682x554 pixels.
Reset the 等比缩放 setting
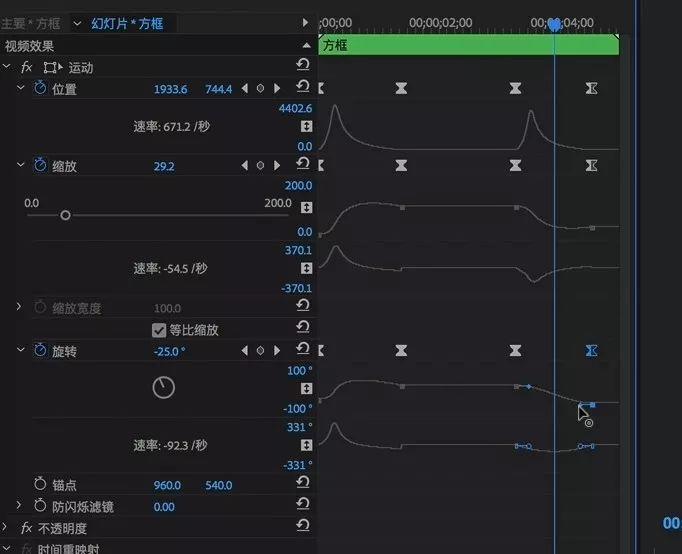[303, 327]
